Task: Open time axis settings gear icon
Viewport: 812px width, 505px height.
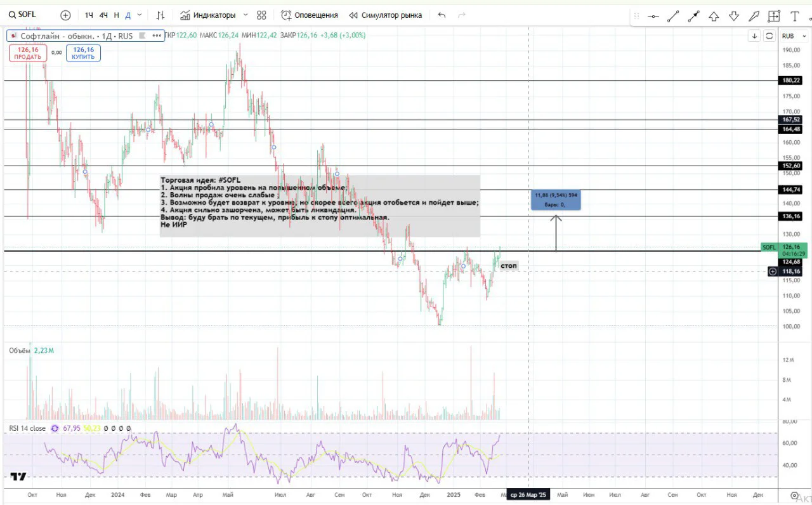Action: (x=794, y=495)
